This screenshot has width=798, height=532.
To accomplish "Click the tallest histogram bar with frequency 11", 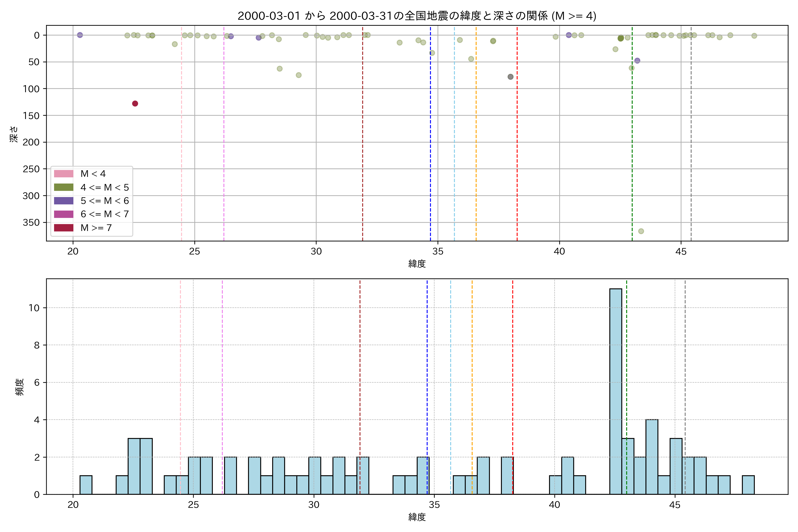I will [616, 391].
